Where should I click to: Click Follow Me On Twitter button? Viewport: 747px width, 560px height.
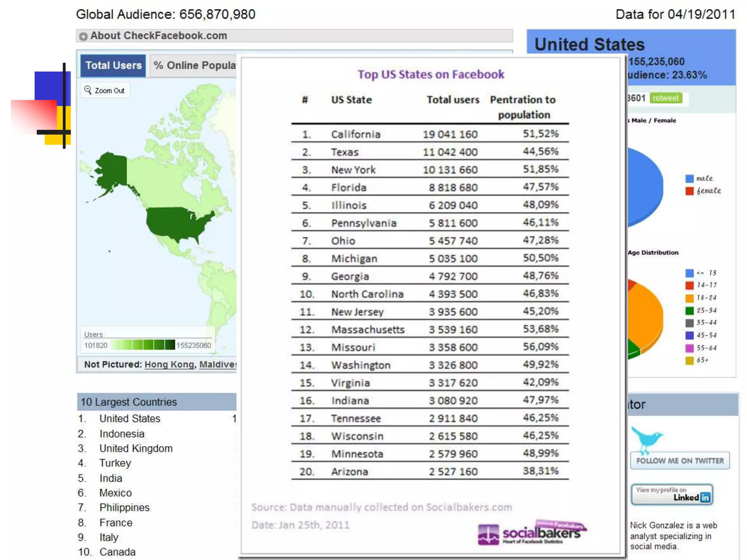[680, 461]
